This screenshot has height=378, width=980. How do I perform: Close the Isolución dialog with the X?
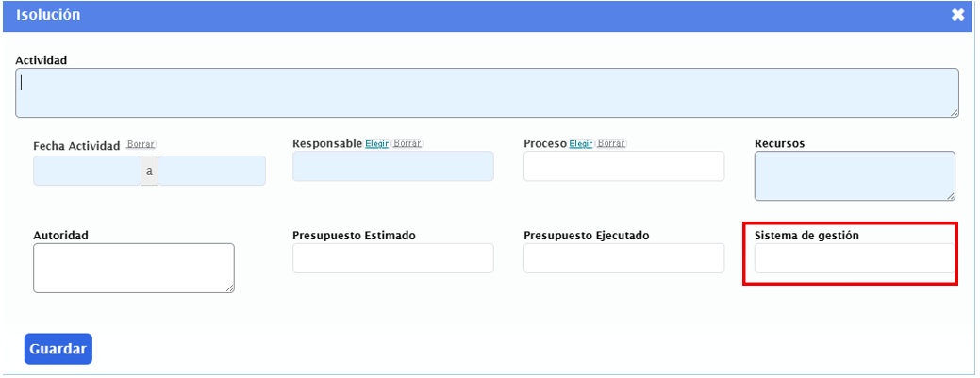(957, 15)
